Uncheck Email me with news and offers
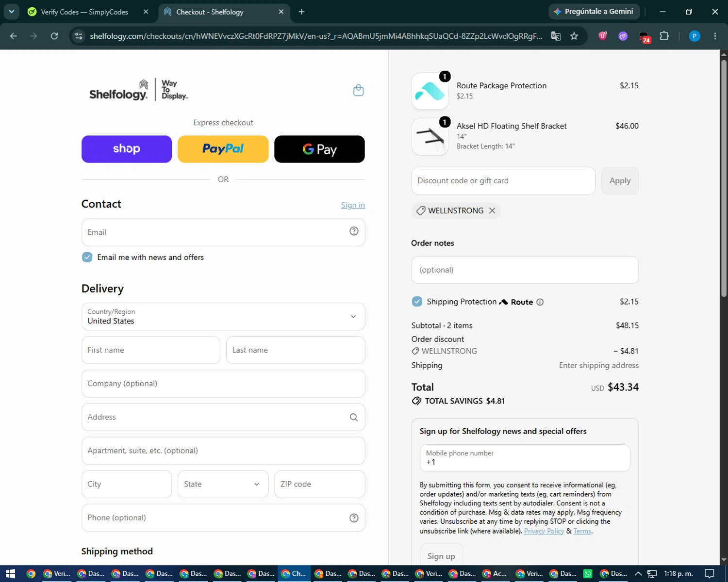 tap(87, 257)
